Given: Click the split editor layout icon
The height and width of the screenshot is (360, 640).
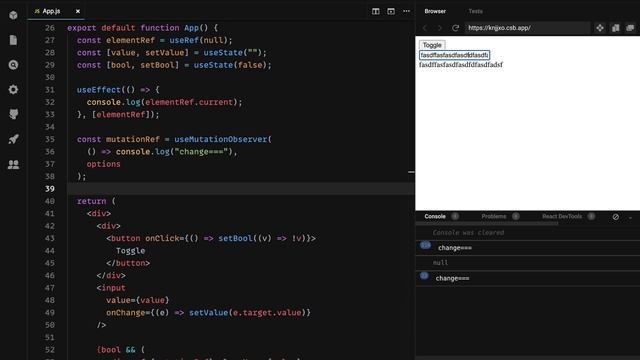Looking at the screenshot, I should (x=376, y=11).
